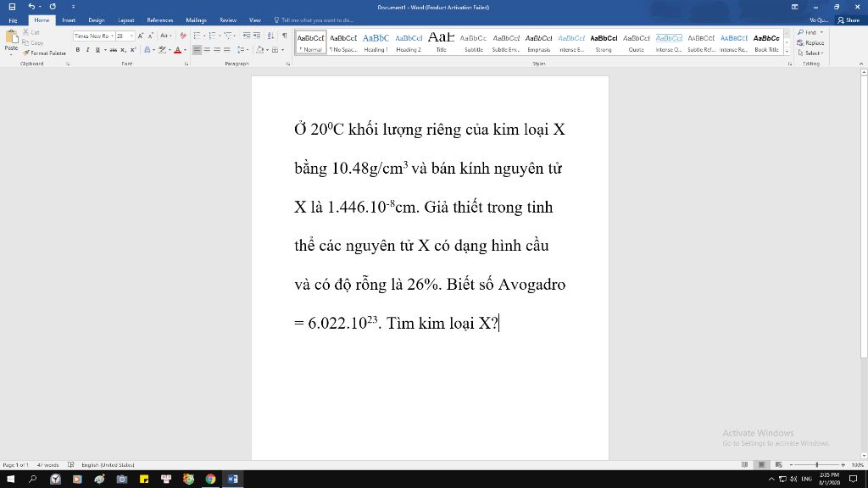Open the Windows Start menu
This screenshot has height=488, width=868.
pyautogui.click(x=10, y=480)
